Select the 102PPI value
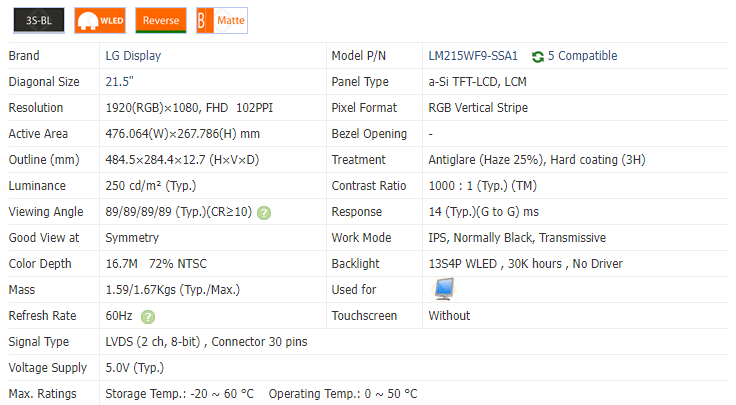 [x=254, y=108]
